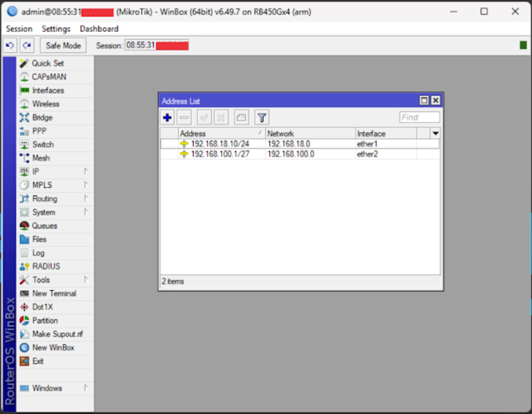Open the Log menu item

pyautogui.click(x=55, y=253)
